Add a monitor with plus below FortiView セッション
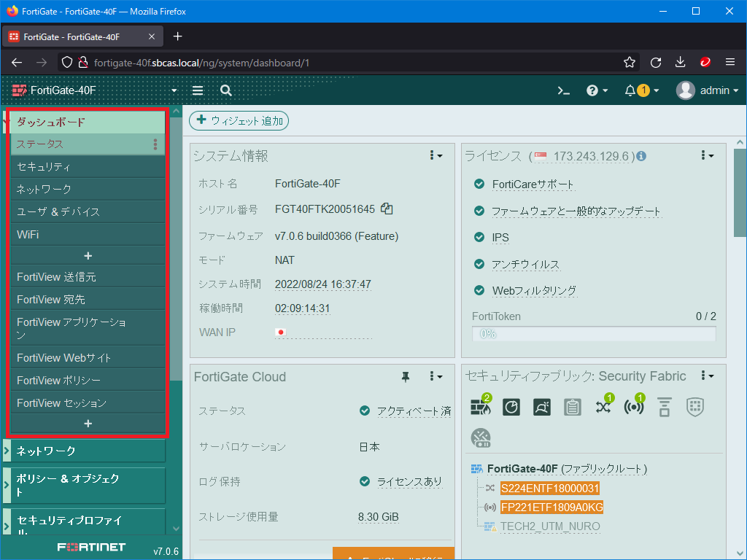747x560 pixels. 88,424
